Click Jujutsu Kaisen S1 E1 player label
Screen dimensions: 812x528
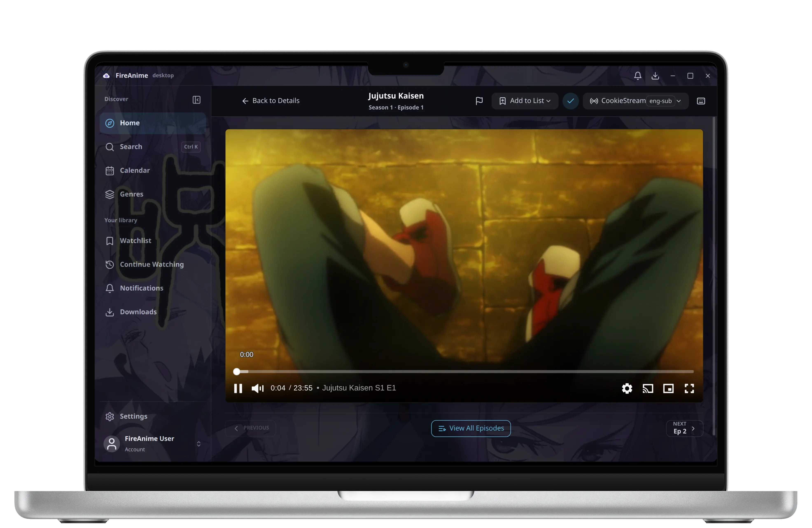[359, 388]
